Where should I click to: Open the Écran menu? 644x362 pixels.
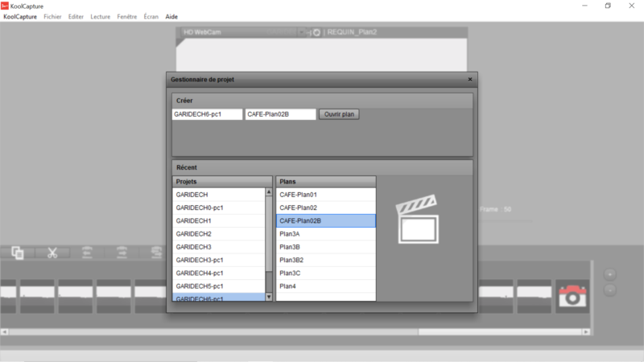pyautogui.click(x=151, y=16)
